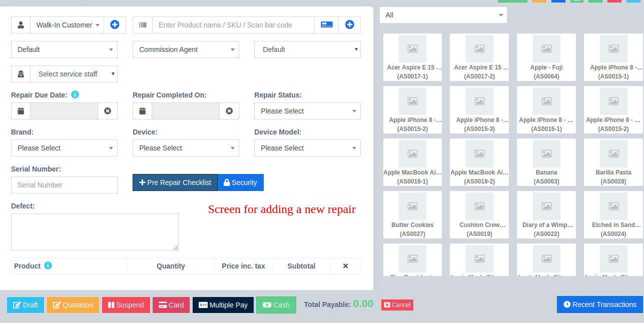The image size is (644, 323).
Task: Click the info icon next to Product
Action: 48,265
